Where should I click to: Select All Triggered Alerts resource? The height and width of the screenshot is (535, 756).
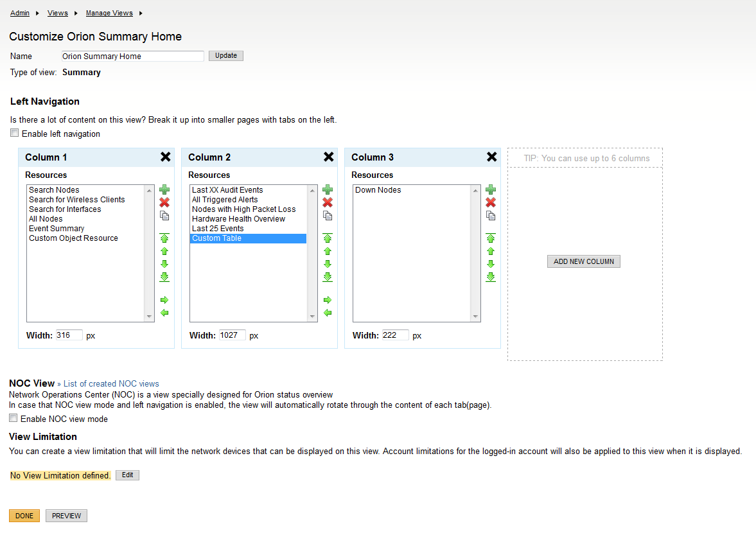(249, 200)
